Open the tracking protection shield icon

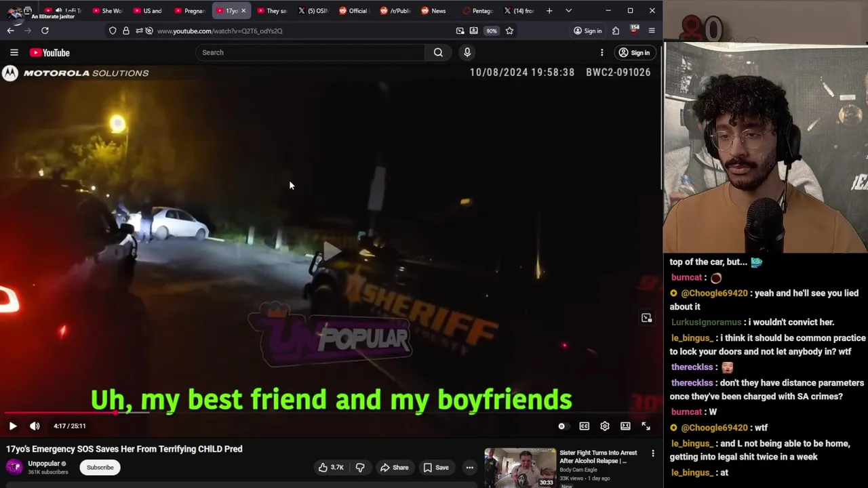[113, 30]
